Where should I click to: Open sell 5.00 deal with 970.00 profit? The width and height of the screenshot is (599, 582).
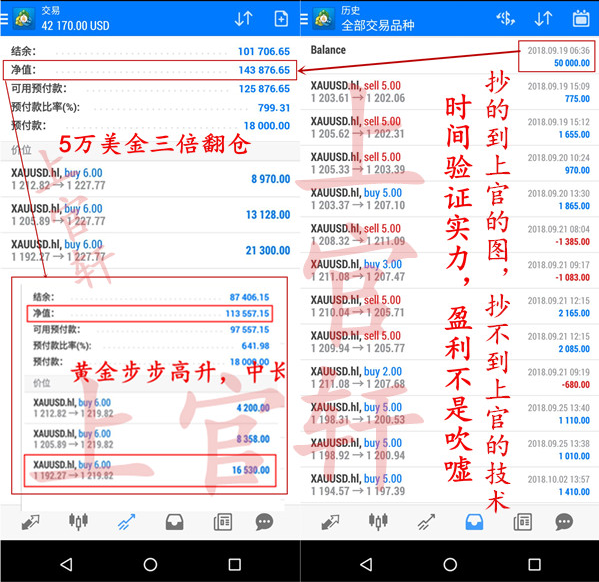coord(450,163)
